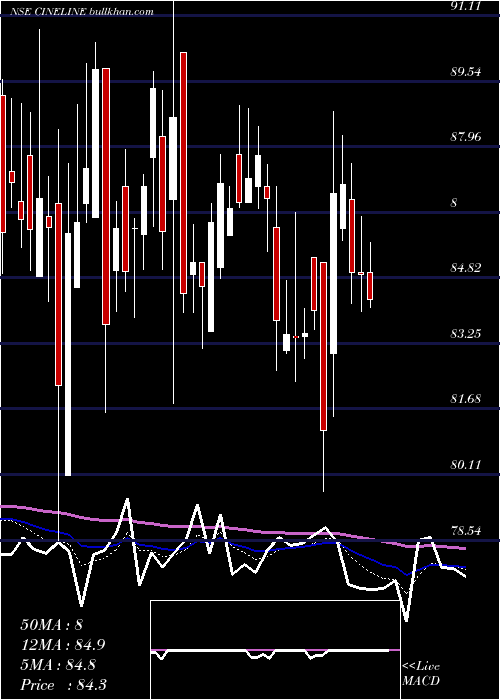Click the 5MA : 84.8 text
This screenshot has height=700, width=500.
(57, 665)
